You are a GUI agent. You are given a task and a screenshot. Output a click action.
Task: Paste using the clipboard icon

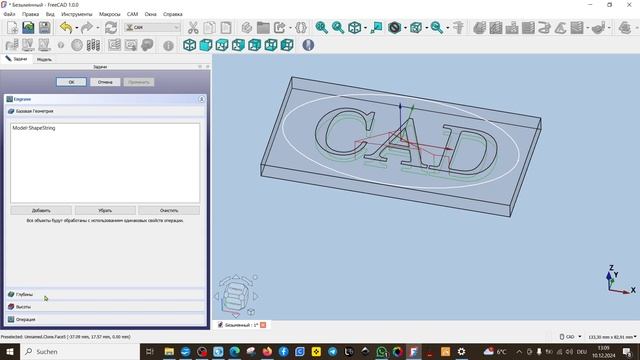226,27
